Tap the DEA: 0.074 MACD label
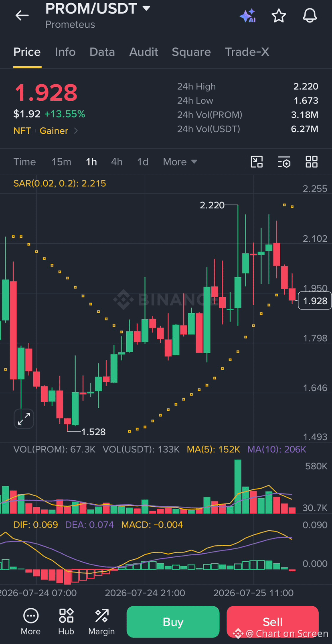The height and width of the screenshot is (644, 332). [89, 525]
